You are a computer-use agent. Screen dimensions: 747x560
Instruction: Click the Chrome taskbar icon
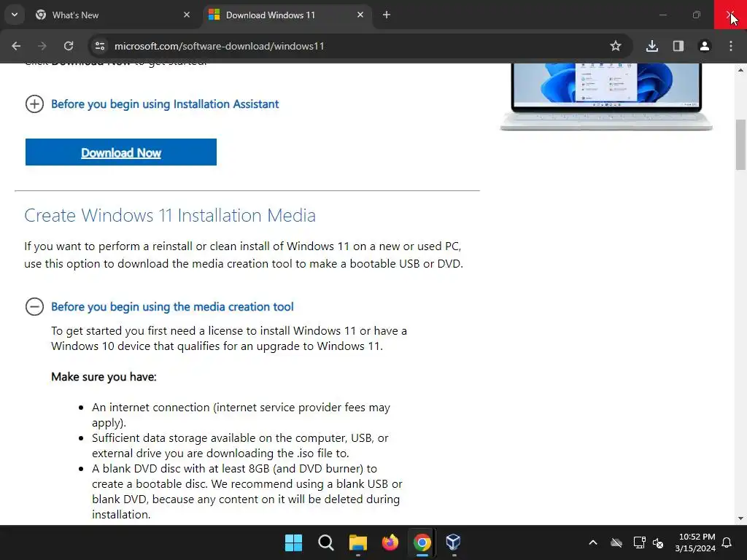click(x=422, y=542)
